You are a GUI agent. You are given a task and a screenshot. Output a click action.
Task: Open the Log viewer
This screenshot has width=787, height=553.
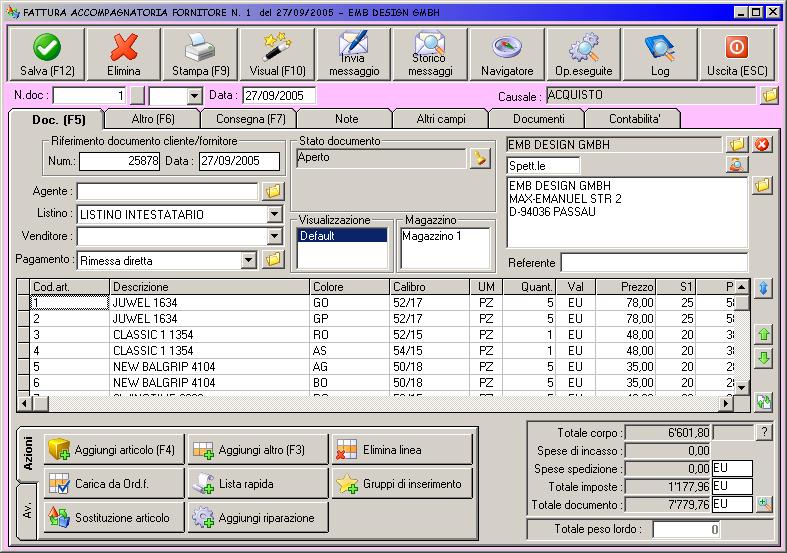pyautogui.click(x=660, y=54)
